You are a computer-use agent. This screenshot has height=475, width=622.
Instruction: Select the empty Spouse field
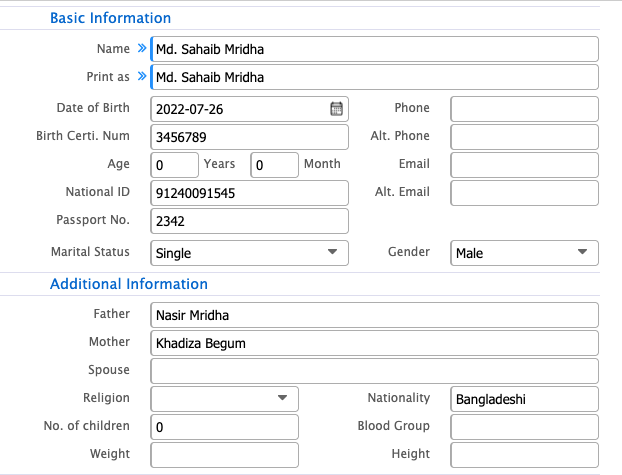click(x=374, y=371)
